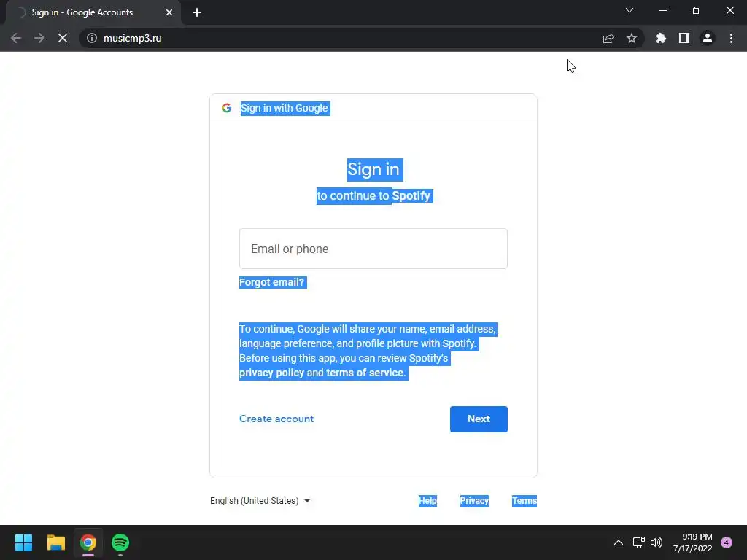Expand the English (United States) language dropdown
Viewport: 747px width, 560px height.
point(260,501)
